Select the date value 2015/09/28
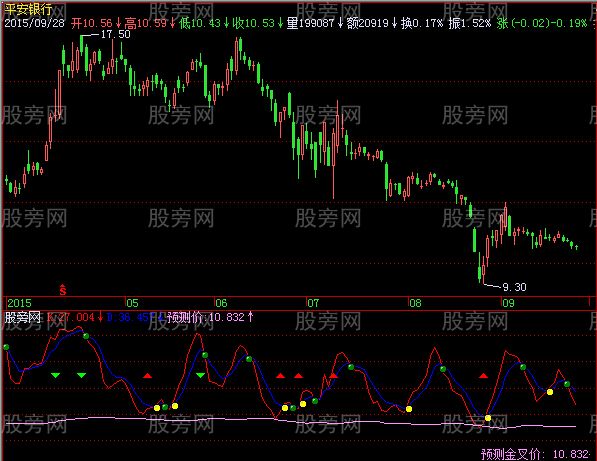The image size is (597, 461). coord(35,23)
